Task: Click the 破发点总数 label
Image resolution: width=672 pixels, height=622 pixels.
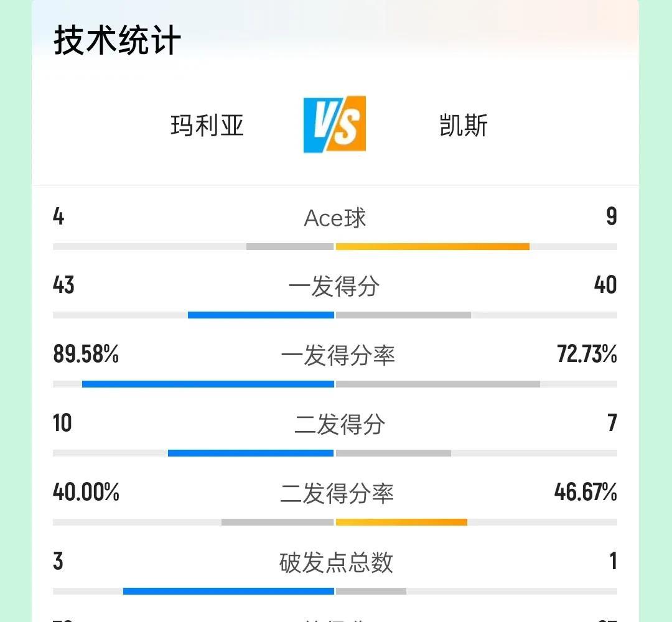Action: pos(336,562)
